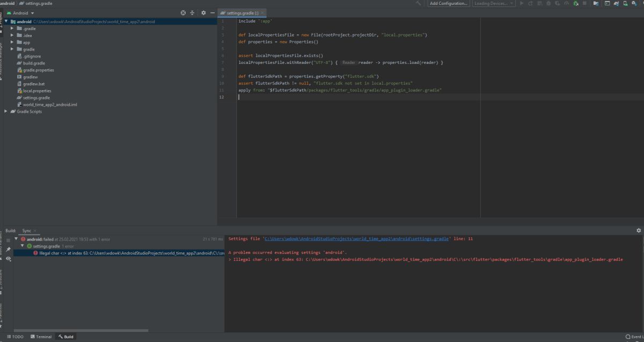This screenshot has height=342, width=644.
Task: Open the TODO tool window
Action: tap(15, 337)
